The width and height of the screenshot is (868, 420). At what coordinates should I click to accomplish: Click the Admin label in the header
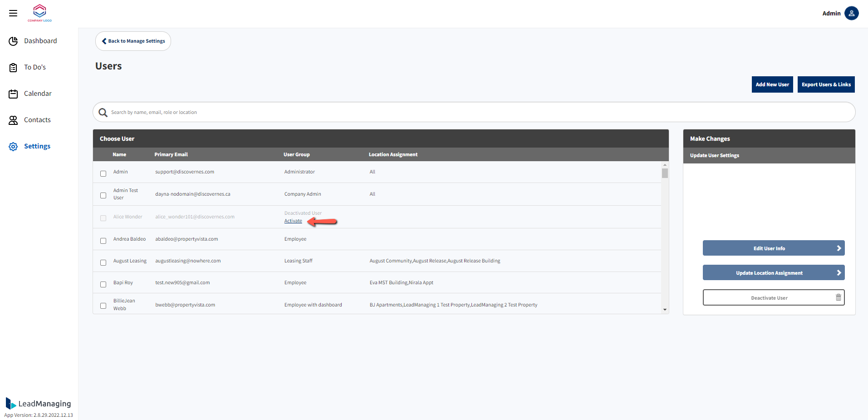click(x=831, y=13)
